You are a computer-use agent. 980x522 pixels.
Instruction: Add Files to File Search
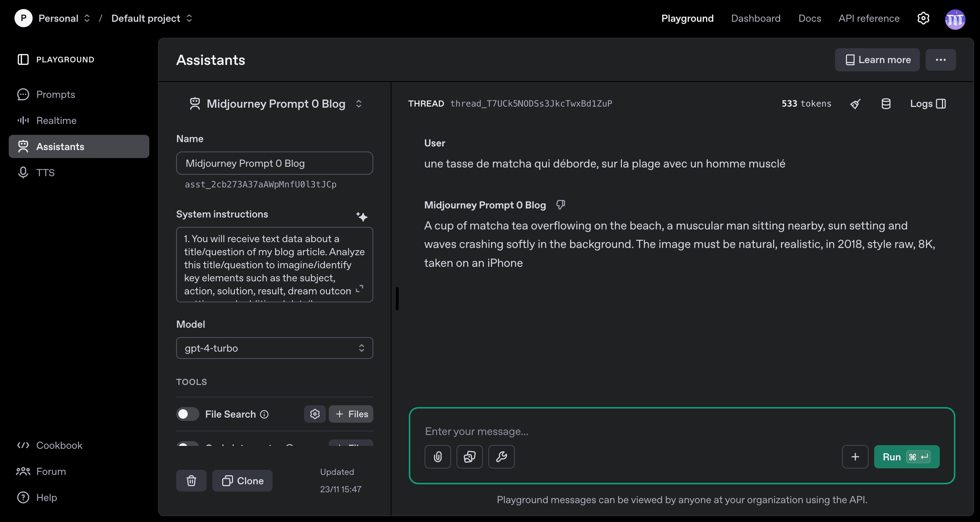pos(351,414)
